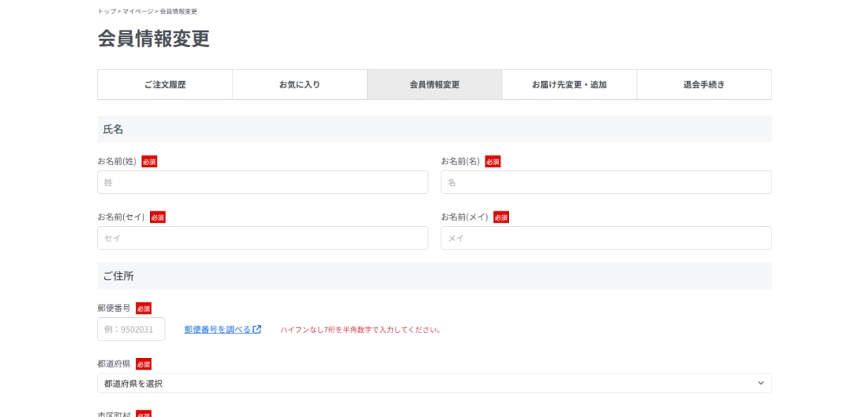Click the お名前(メイ) input field

coord(605,238)
